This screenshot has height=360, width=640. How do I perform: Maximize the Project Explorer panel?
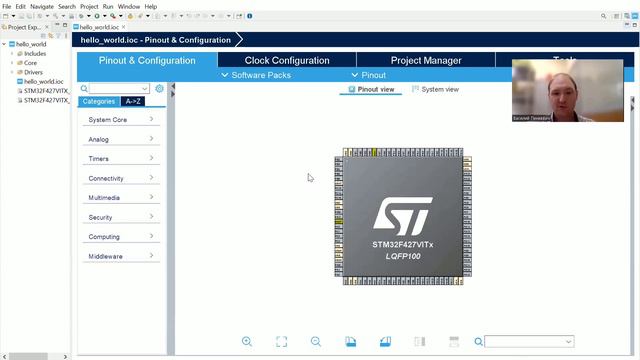(x=65, y=25)
